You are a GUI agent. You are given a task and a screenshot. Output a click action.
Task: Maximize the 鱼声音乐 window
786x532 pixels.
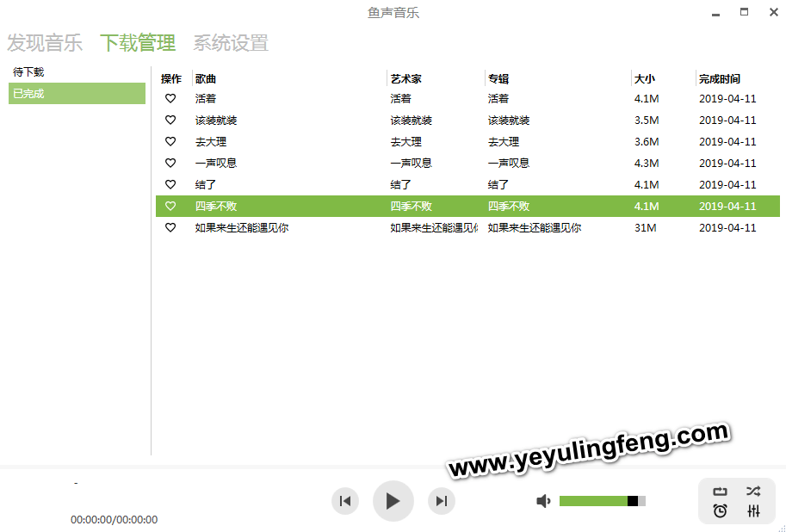pyautogui.click(x=745, y=12)
